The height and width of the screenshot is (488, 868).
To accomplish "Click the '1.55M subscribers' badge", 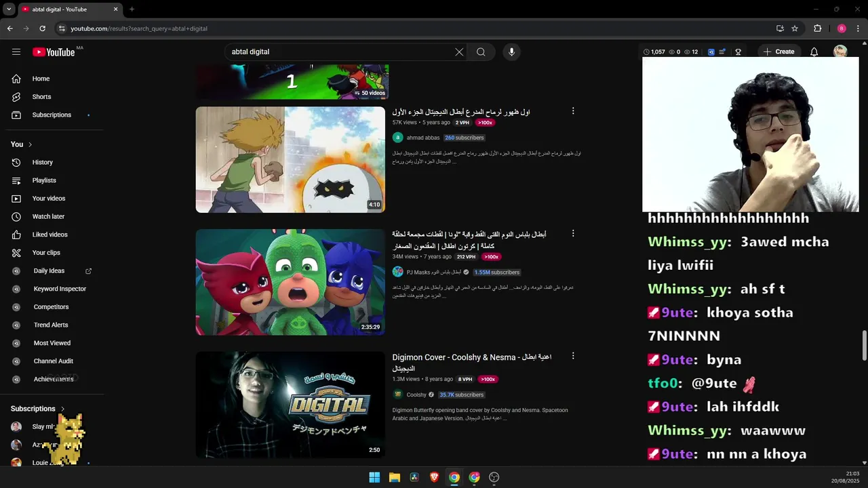I will [497, 272].
